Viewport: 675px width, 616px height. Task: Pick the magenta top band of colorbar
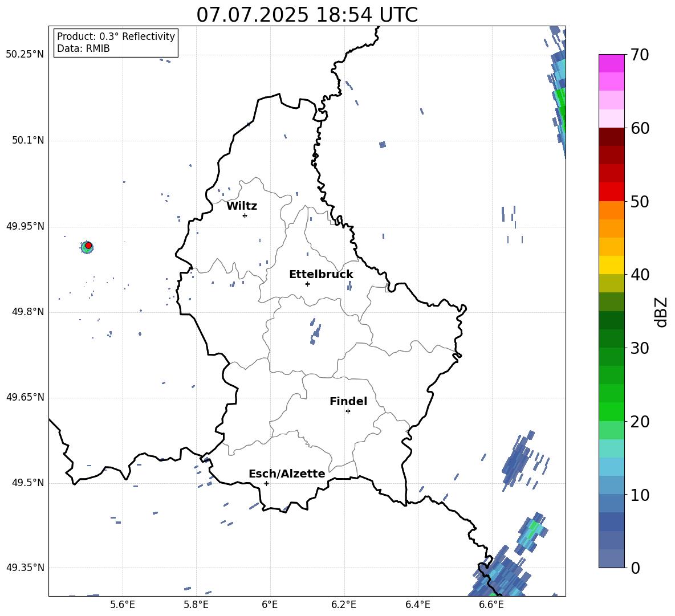tap(611, 63)
